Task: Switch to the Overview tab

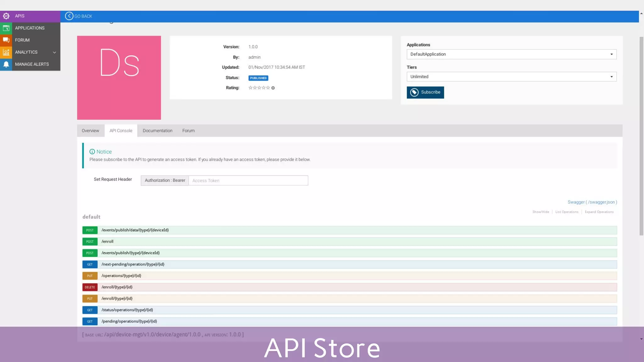Action: coord(90,131)
